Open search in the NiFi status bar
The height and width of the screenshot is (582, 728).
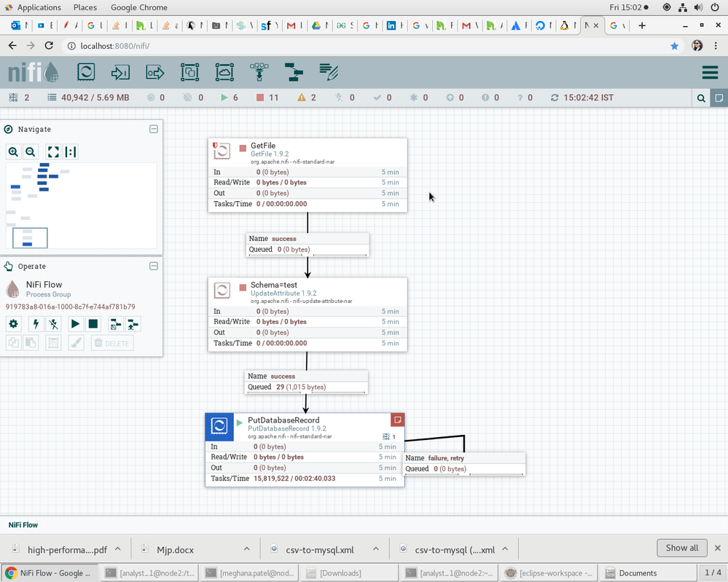coord(701,98)
